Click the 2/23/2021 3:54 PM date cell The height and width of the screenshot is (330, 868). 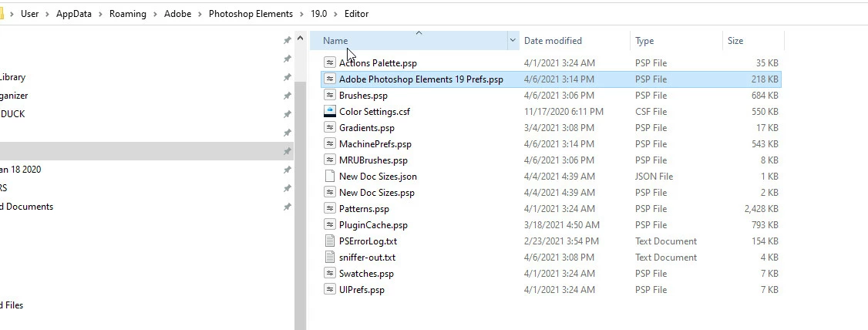[561, 241]
